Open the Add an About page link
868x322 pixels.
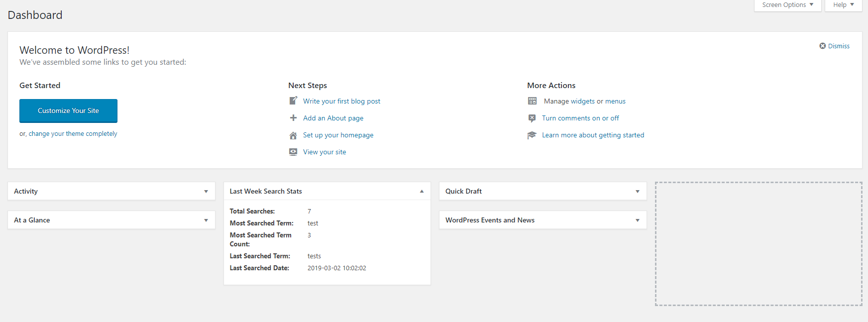(333, 118)
